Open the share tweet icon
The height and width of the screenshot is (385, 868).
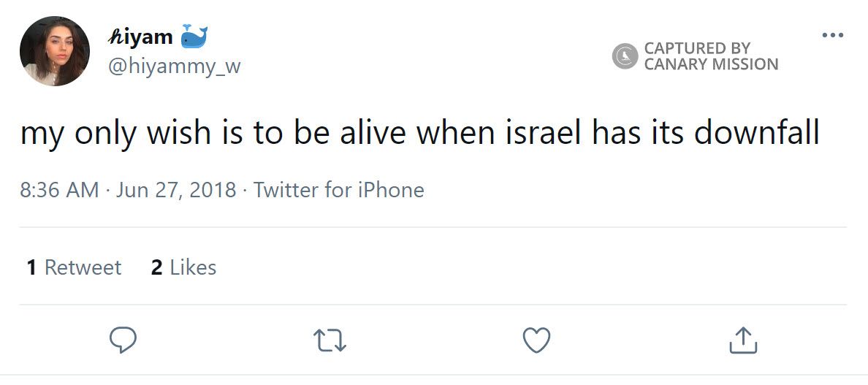coord(743,340)
